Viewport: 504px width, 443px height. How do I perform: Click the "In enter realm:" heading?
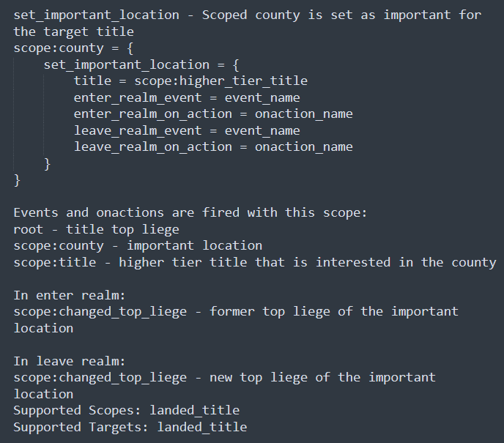pos(70,295)
